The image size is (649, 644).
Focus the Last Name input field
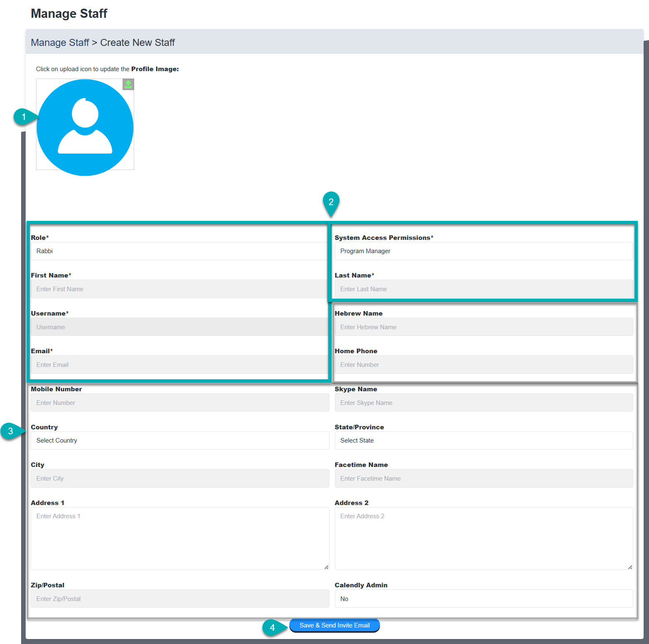[483, 289]
